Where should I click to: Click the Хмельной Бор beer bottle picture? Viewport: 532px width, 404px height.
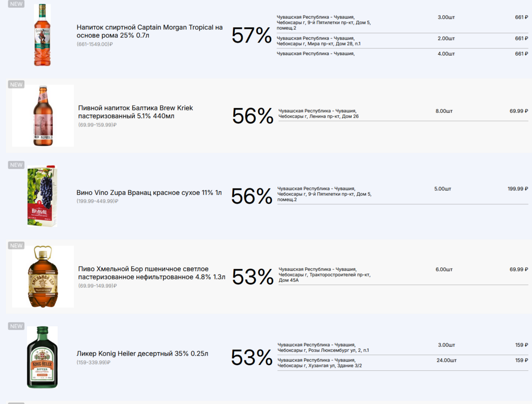coord(42,277)
